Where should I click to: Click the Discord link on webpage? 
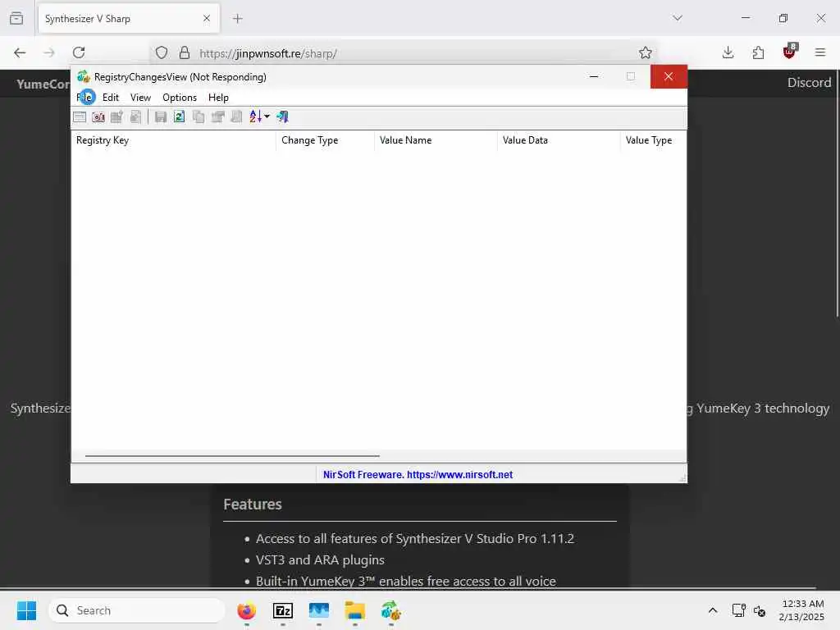[x=809, y=83]
